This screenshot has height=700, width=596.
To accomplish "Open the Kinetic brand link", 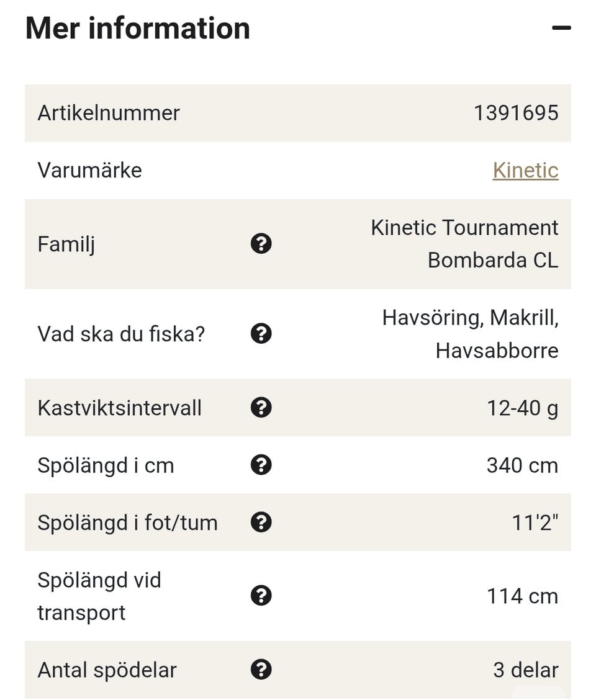I will (525, 170).
